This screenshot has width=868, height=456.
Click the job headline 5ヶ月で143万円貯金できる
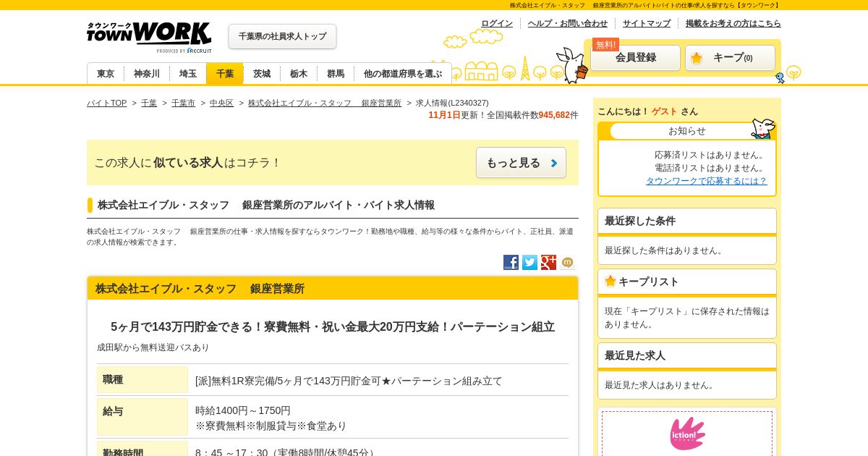tap(333, 327)
